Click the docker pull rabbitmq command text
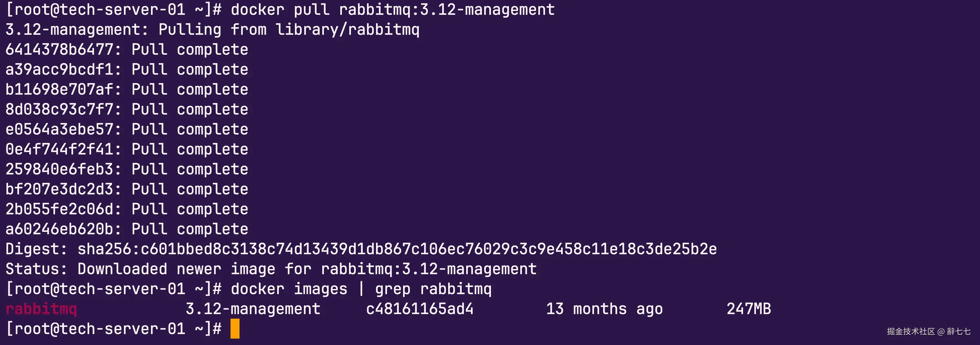The height and width of the screenshot is (345, 980). coord(392,10)
